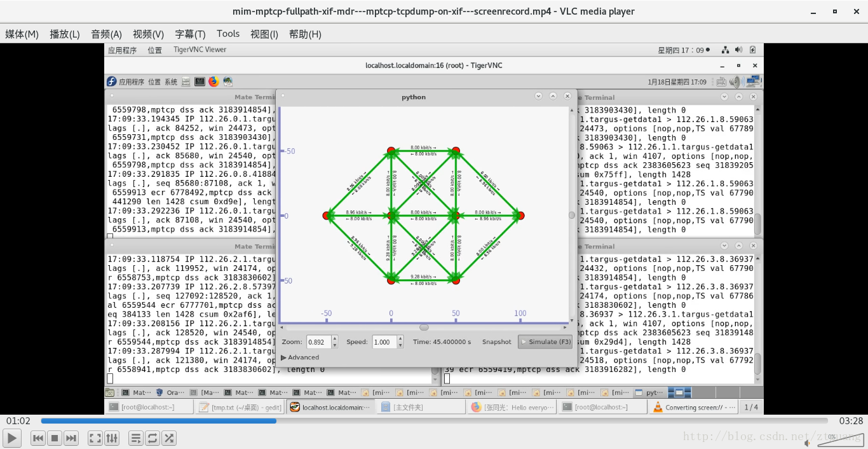
Task: Decrease Zoom with the down arrow
Action: point(336,345)
